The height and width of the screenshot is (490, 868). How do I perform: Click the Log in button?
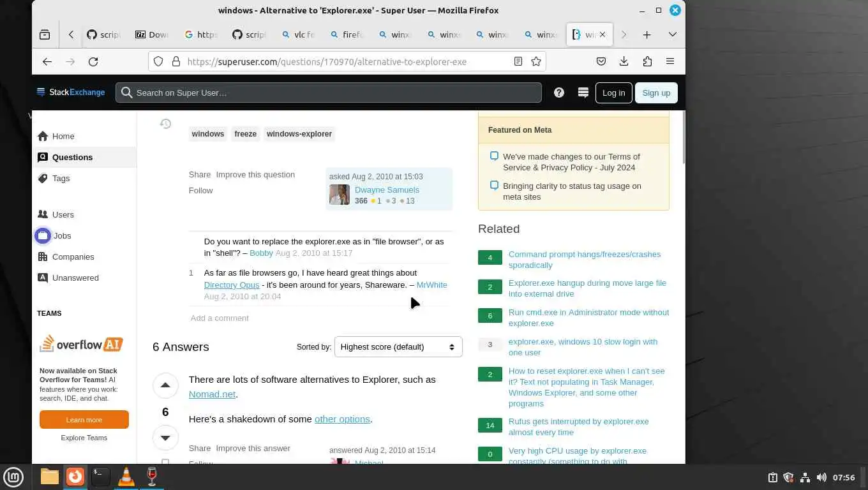(x=613, y=93)
